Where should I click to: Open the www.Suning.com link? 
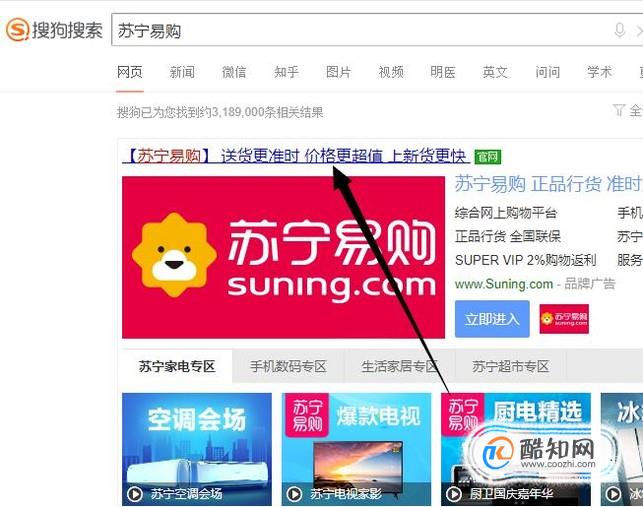point(504,284)
